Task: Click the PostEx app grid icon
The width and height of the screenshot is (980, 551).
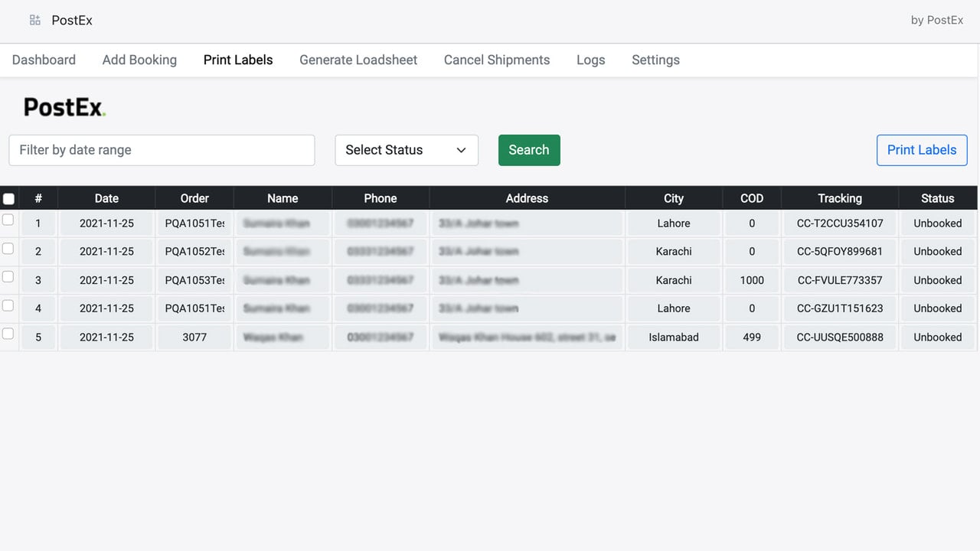Action: 35,21
